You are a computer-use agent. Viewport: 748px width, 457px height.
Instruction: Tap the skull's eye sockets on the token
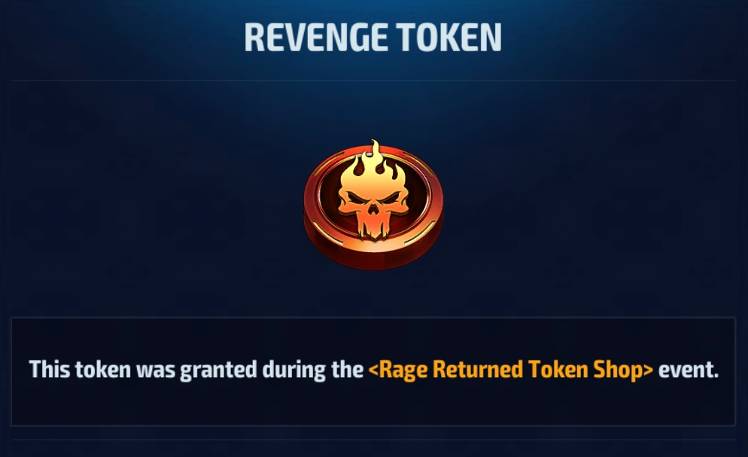pos(374,198)
